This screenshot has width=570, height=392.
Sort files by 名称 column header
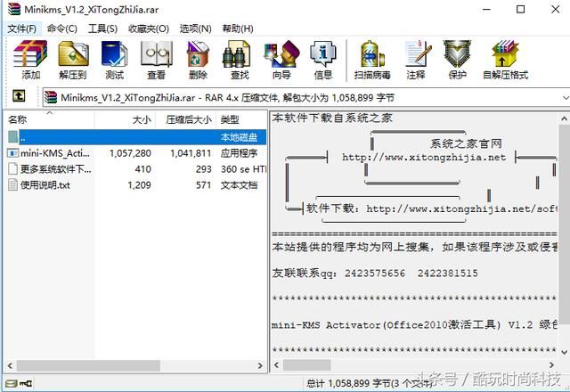point(50,119)
